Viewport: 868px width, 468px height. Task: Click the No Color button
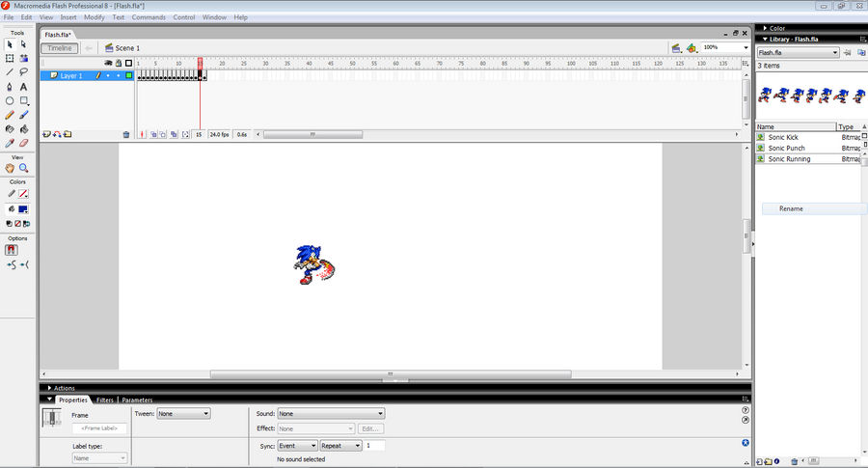point(17,224)
